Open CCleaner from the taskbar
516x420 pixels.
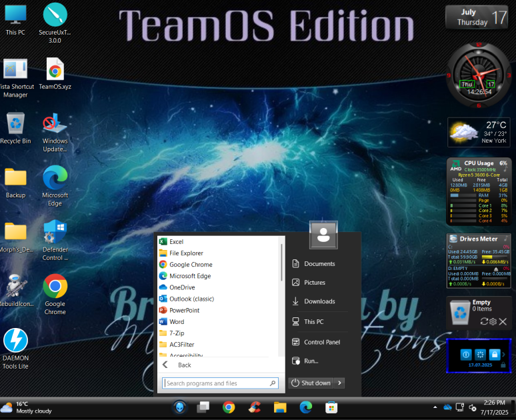pos(255,407)
